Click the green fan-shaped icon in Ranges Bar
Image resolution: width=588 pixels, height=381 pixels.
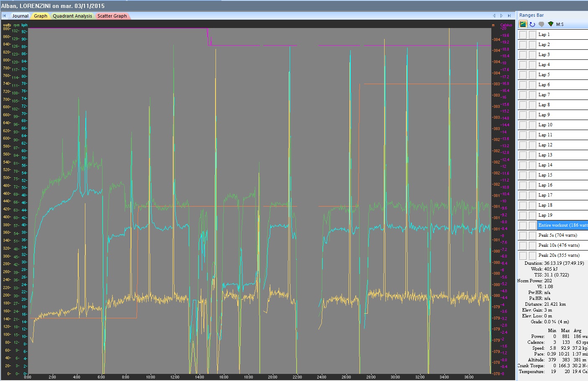pos(551,24)
